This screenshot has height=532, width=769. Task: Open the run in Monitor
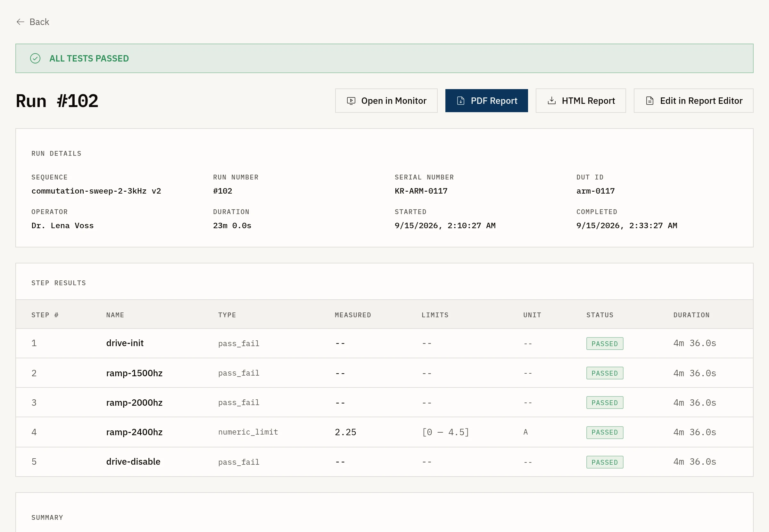click(386, 101)
